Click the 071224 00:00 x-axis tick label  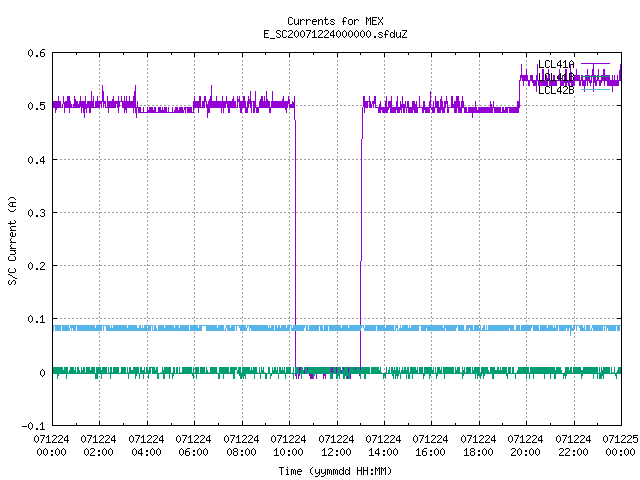coord(51,446)
